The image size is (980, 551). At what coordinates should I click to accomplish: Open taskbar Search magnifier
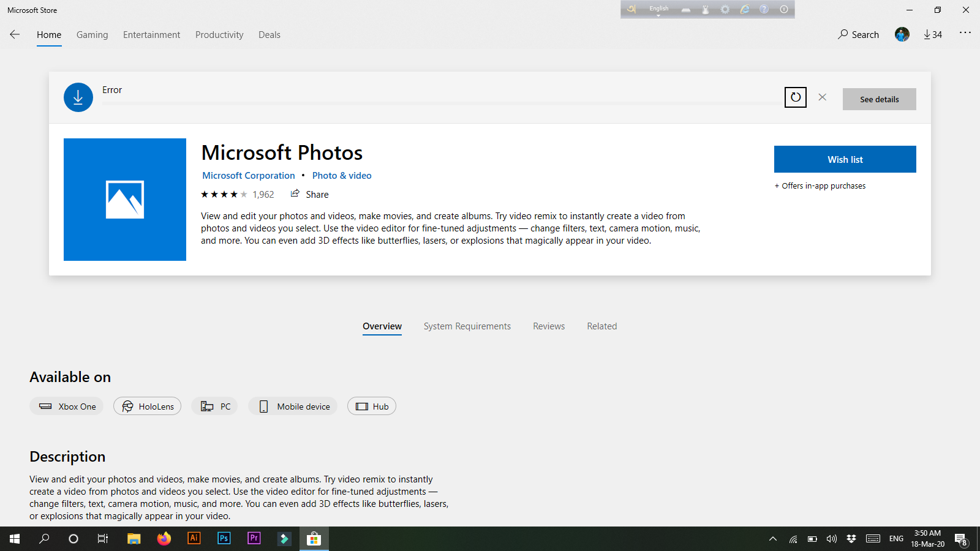click(44, 539)
